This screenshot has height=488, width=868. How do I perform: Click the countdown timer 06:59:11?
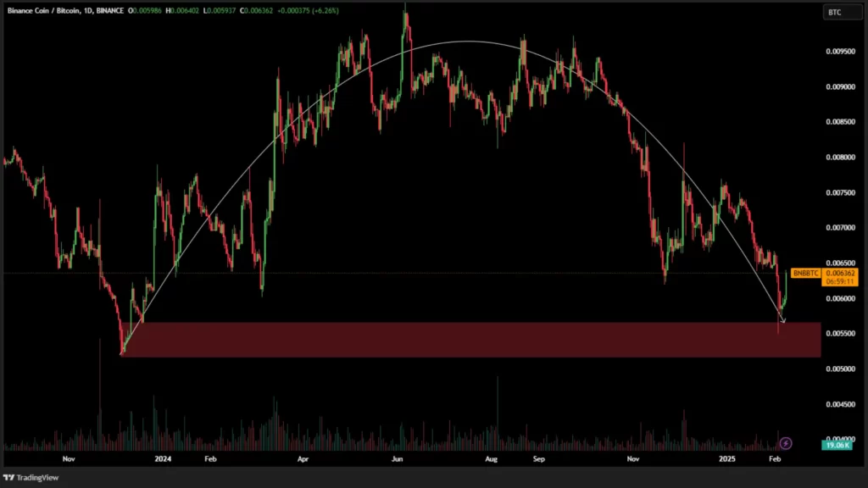click(x=840, y=281)
